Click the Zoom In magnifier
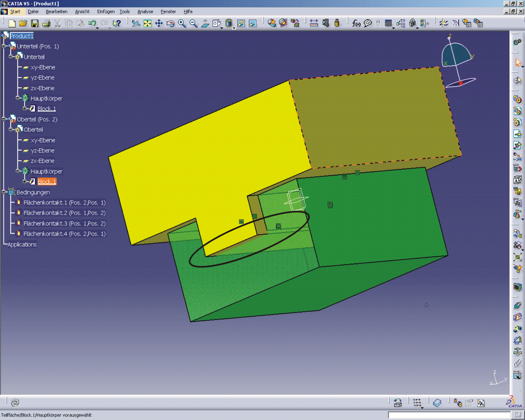 (x=182, y=23)
